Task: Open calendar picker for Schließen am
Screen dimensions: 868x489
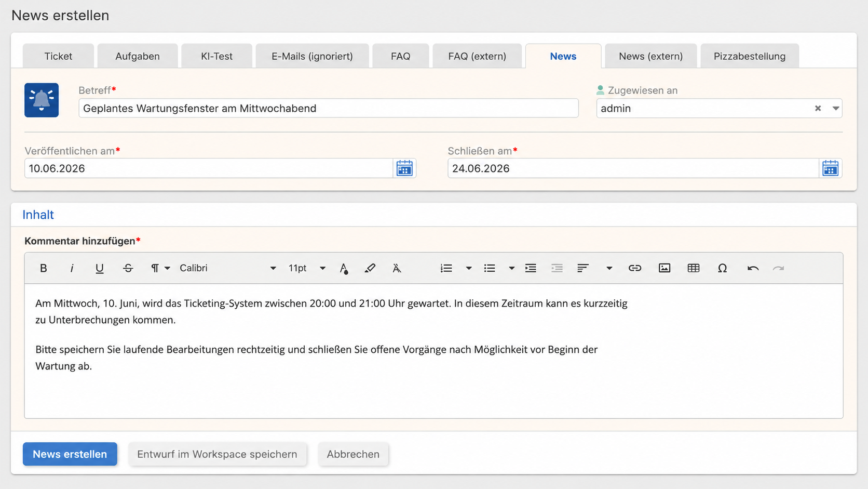Action: coord(830,168)
